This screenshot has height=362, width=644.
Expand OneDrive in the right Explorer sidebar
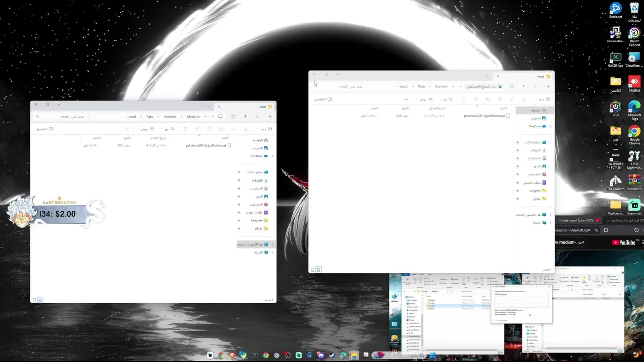551,126
